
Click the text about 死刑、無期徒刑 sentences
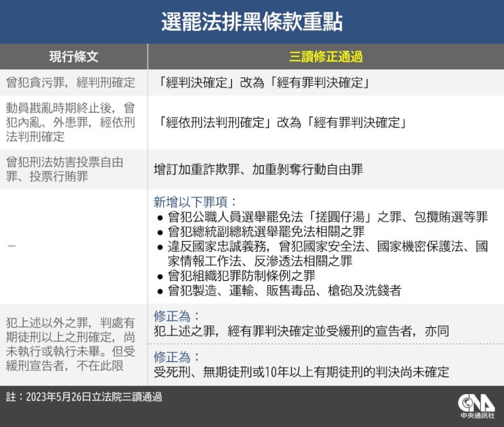point(301,371)
